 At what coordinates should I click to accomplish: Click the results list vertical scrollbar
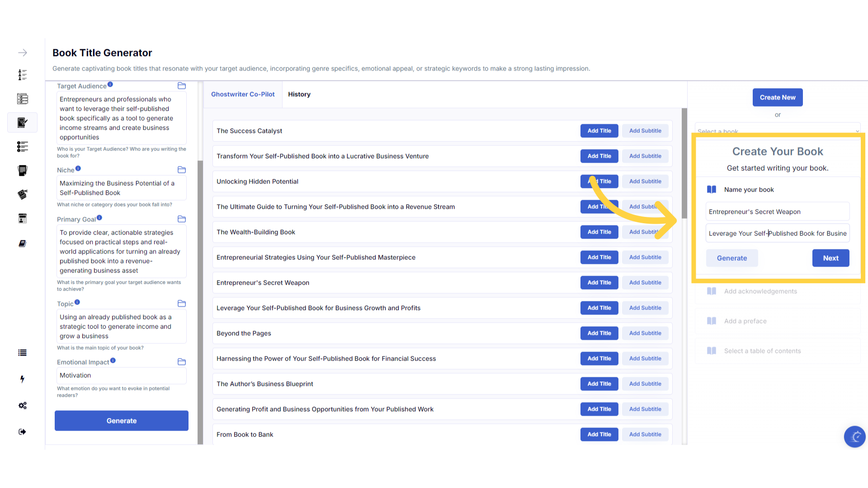point(684,163)
